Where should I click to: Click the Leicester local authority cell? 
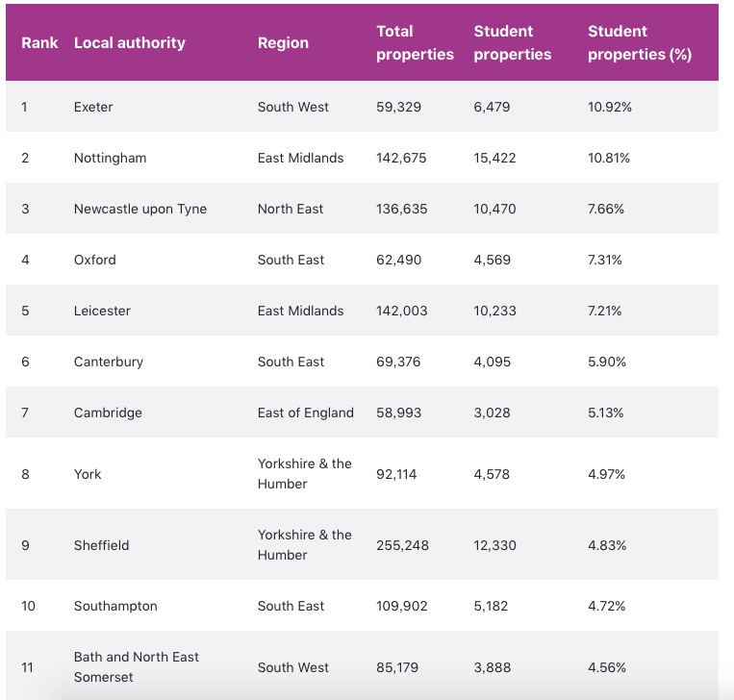coord(102,311)
